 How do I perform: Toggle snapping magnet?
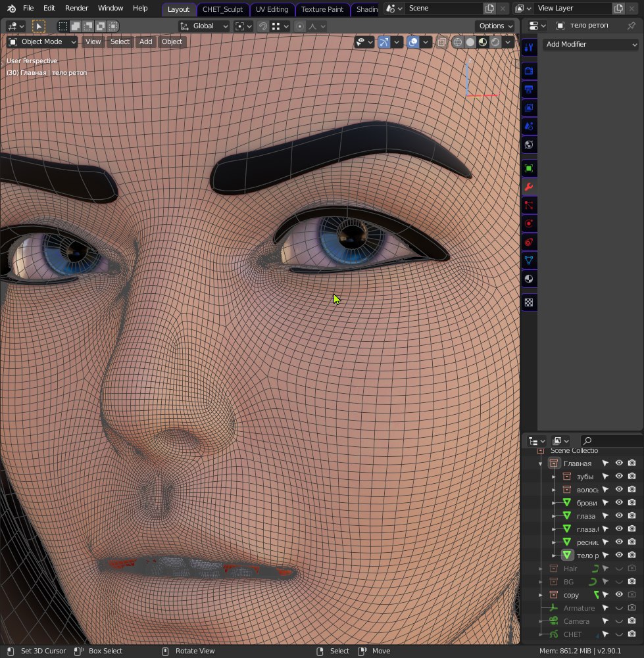click(x=263, y=26)
